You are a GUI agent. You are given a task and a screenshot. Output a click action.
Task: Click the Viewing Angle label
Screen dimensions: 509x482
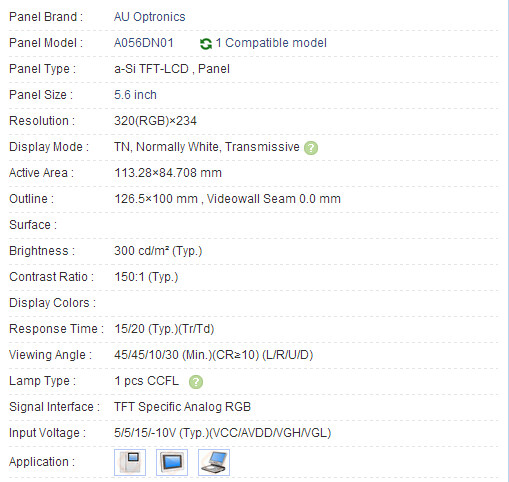pos(50,355)
